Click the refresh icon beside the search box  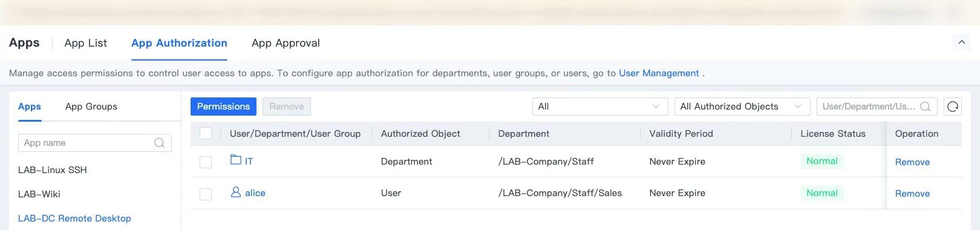(x=953, y=107)
